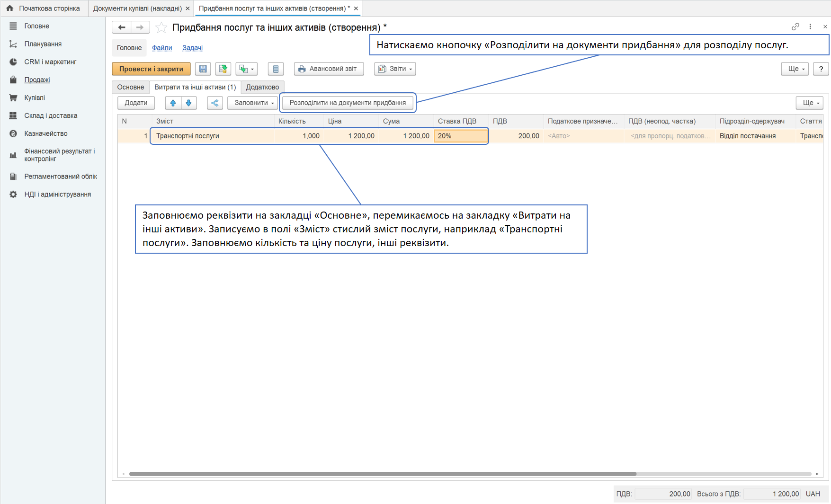Click the Зміст column header
Viewport: 831px width, 504px height.
[213, 121]
